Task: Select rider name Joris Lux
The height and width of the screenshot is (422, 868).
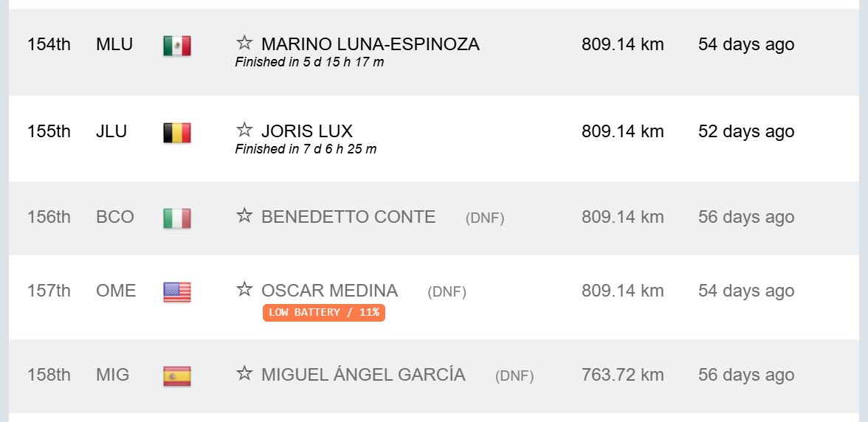Action: [307, 131]
